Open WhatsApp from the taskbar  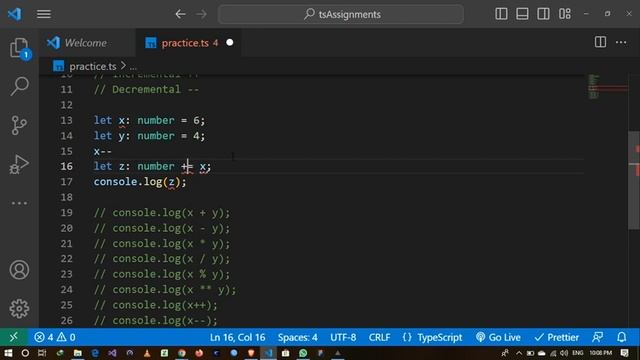click(303, 353)
